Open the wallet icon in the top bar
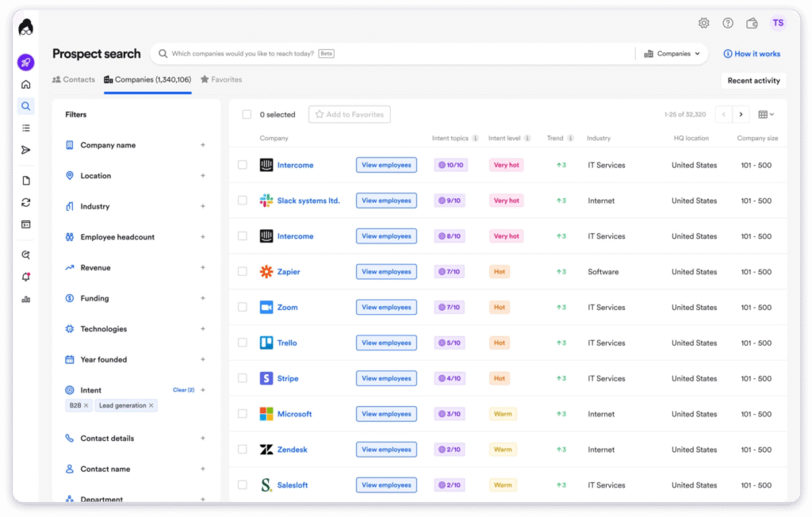This screenshot has height=517, width=812. (752, 23)
